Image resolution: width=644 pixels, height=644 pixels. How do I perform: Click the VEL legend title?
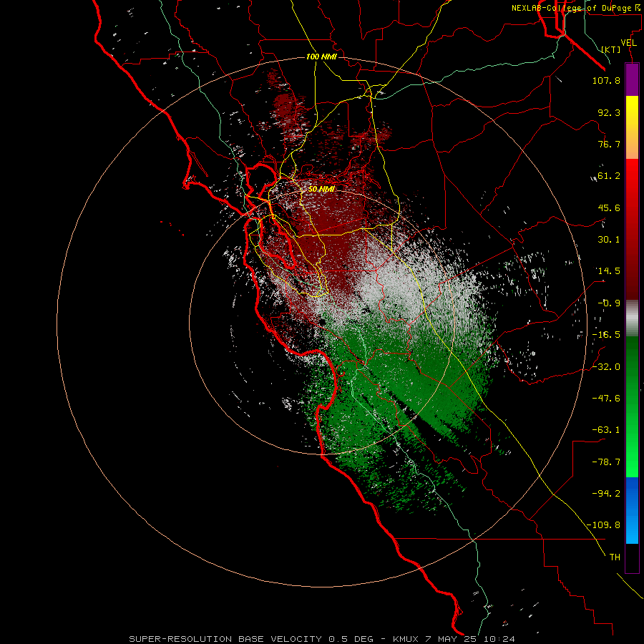click(x=628, y=43)
